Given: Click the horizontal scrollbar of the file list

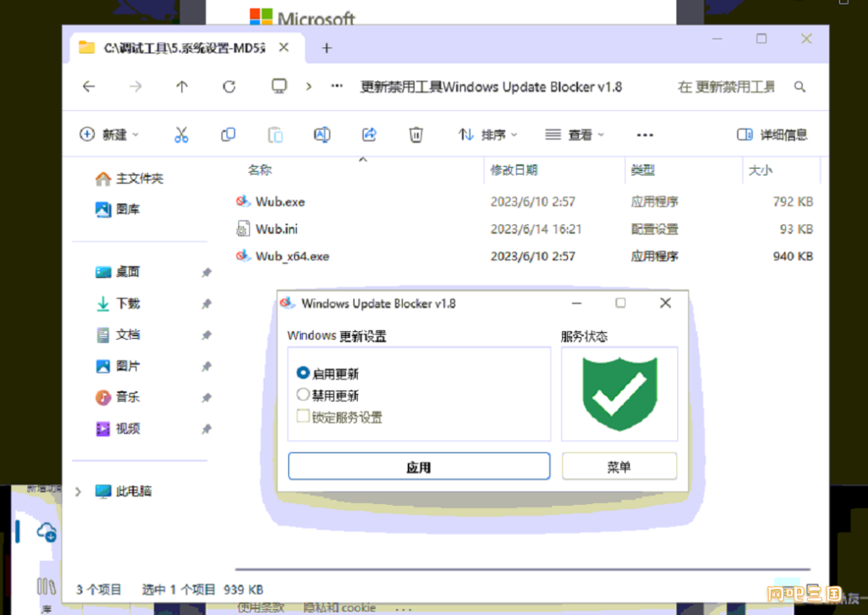Looking at the screenshot, I should click(x=522, y=568).
